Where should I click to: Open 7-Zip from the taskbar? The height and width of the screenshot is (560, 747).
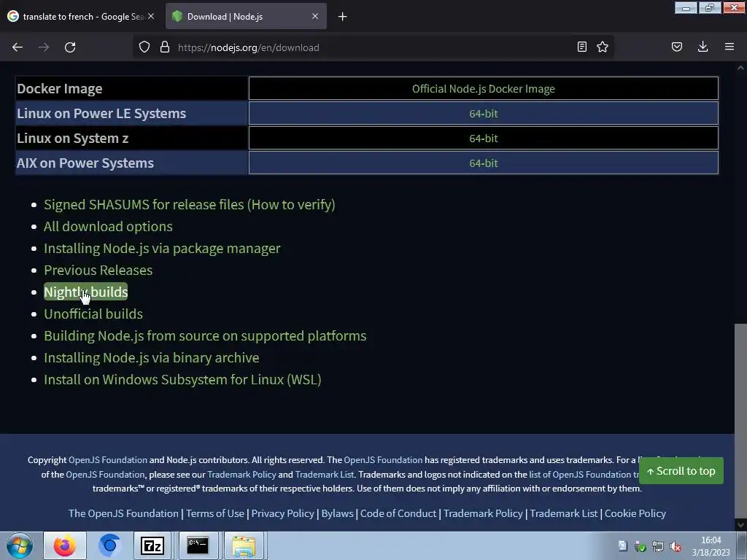pos(152,545)
